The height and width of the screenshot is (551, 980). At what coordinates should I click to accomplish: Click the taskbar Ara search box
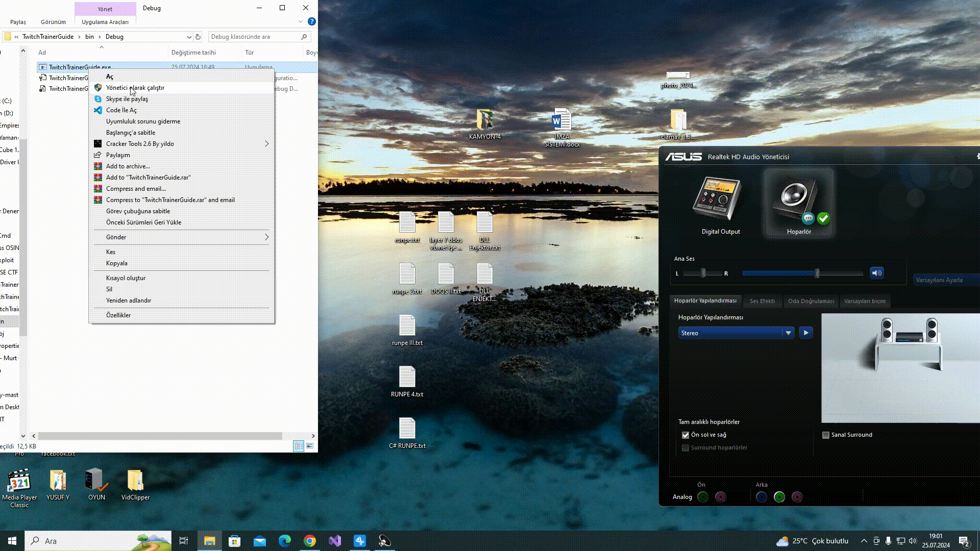[x=99, y=541]
